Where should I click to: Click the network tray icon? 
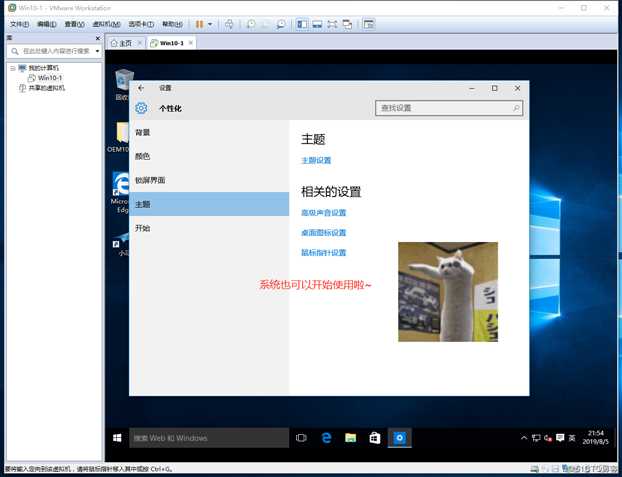coord(536,438)
